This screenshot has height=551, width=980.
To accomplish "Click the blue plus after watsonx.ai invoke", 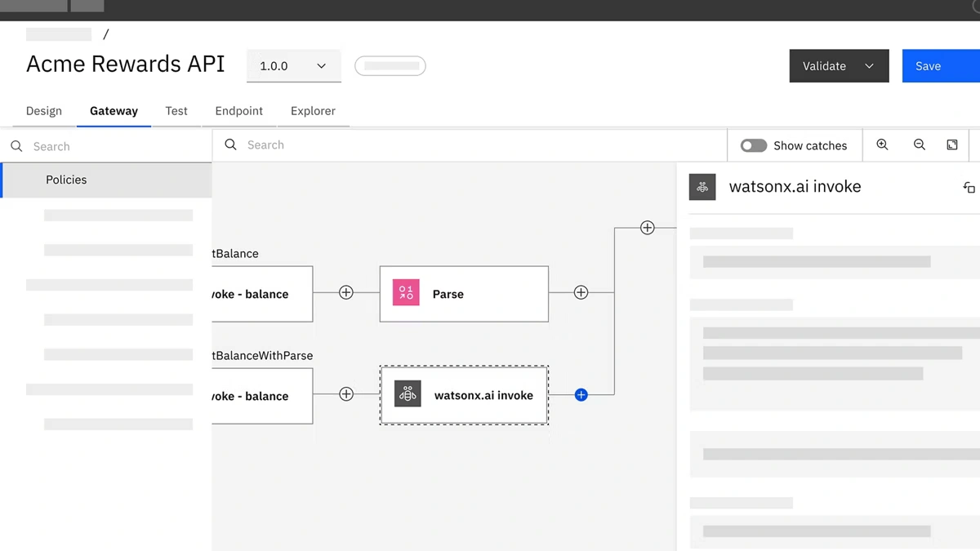I will 581,395.
